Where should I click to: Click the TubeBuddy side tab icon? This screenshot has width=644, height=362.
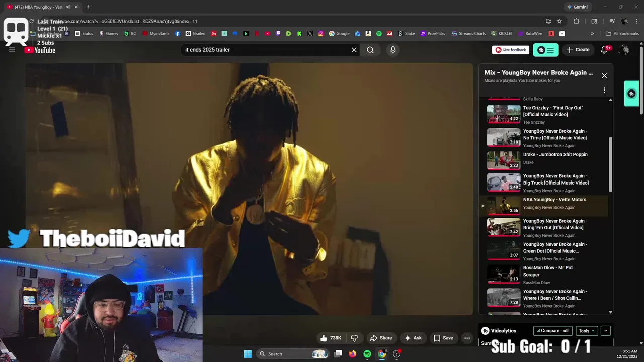pyautogui.click(x=632, y=94)
